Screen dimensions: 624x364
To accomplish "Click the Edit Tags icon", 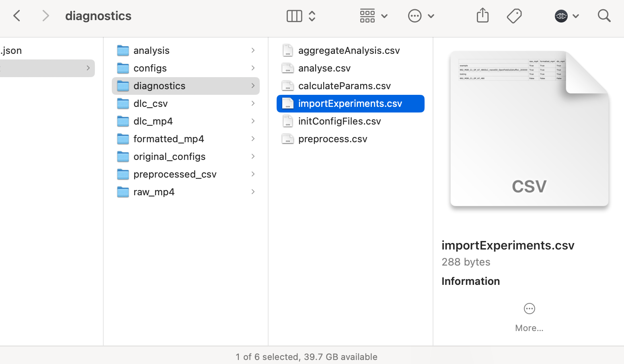I will pyautogui.click(x=514, y=16).
